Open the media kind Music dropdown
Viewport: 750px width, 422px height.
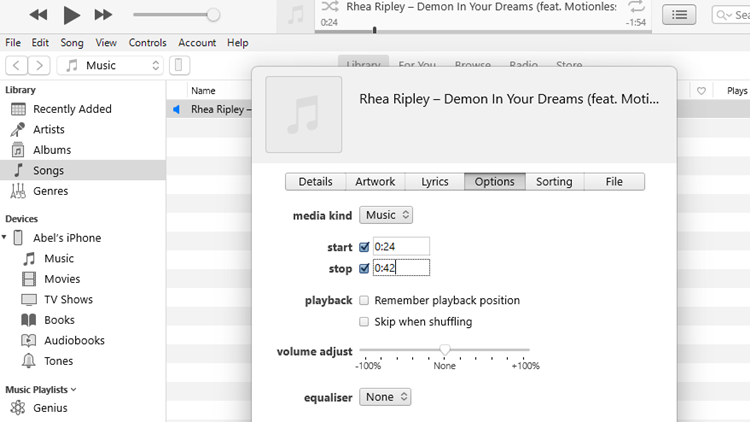[x=386, y=215]
